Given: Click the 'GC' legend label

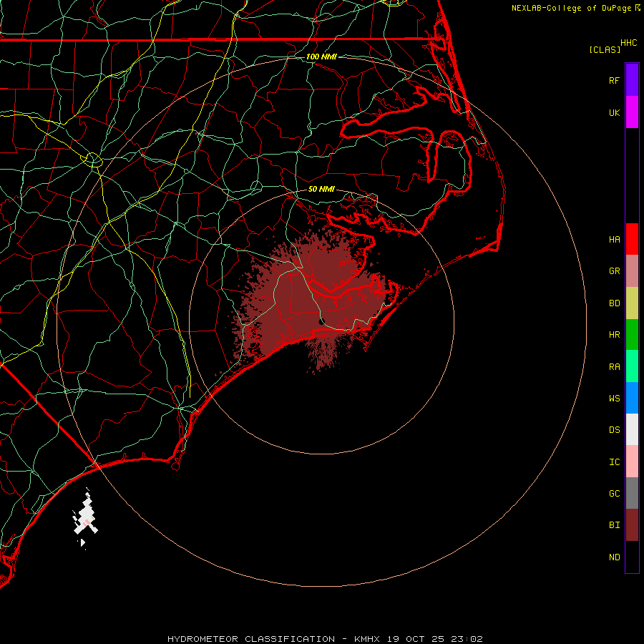Looking at the screenshot, I should (x=615, y=493).
